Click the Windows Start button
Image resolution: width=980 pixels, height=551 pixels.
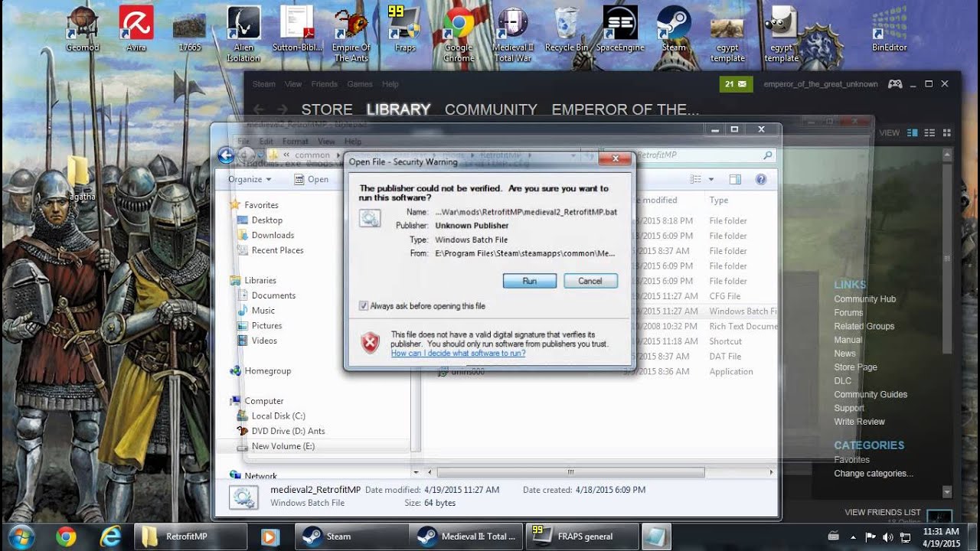pyautogui.click(x=21, y=536)
